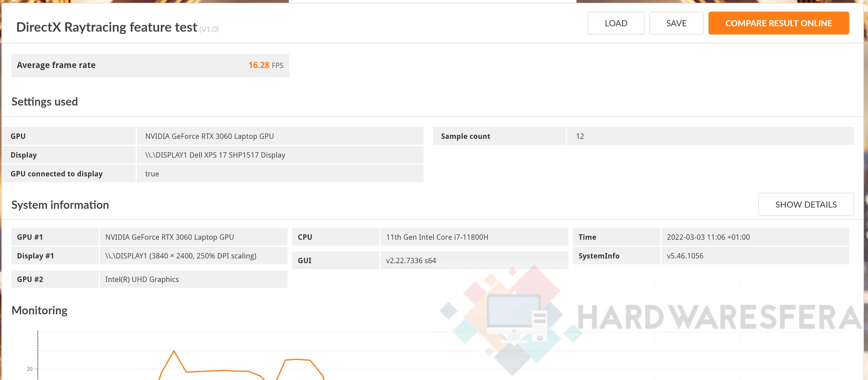The height and width of the screenshot is (380, 868).
Task: Click the GPU #2 label
Action: pos(30,279)
